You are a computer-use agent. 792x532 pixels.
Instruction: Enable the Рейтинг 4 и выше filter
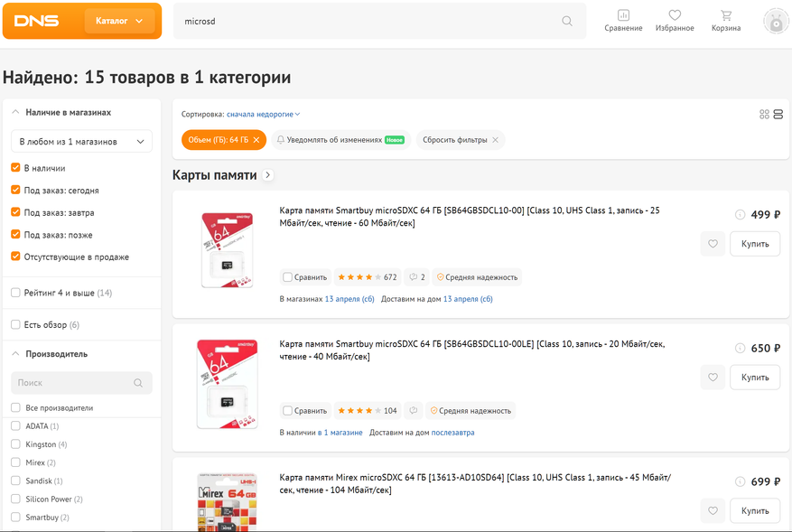pos(15,293)
